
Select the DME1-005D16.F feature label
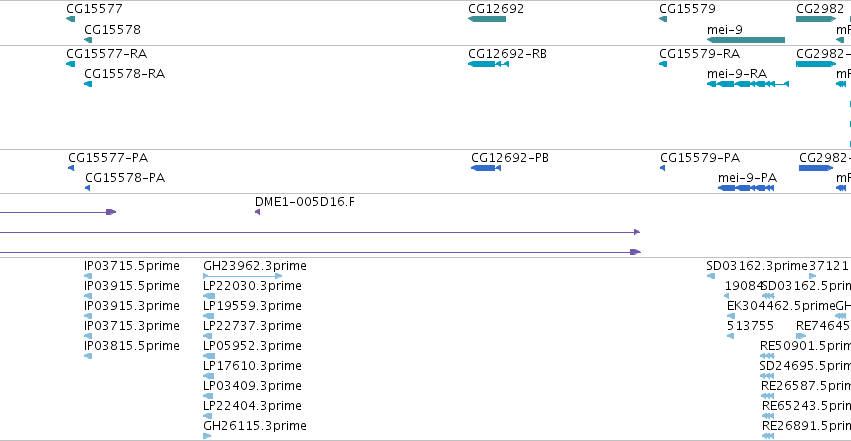point(304,202)
